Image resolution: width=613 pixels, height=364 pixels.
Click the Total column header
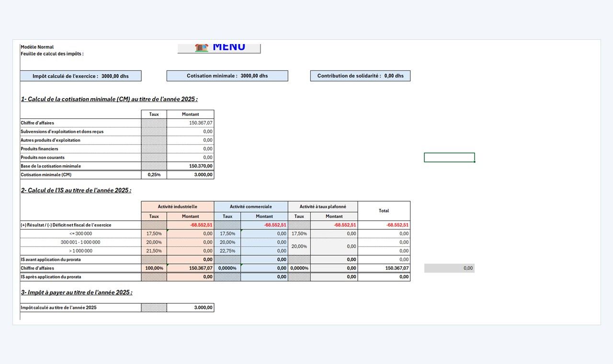(384, 211)
